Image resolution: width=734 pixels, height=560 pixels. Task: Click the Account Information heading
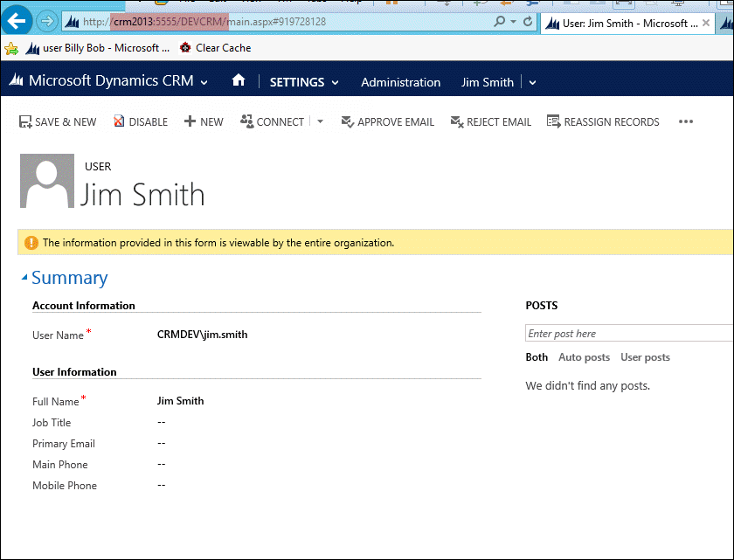click(x=84, y=306)
